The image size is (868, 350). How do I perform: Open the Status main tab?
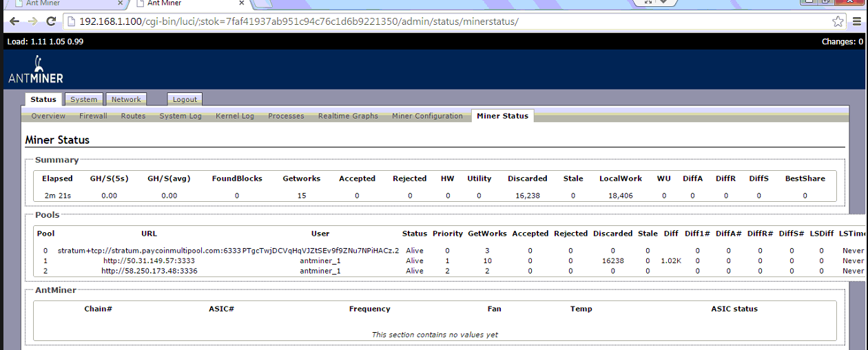click(43, 100)
